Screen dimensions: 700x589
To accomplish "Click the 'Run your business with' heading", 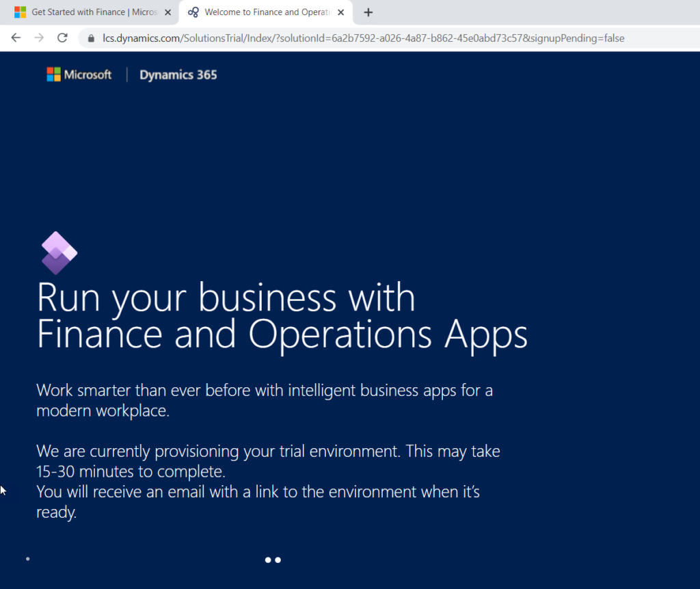I will [226, 298].
